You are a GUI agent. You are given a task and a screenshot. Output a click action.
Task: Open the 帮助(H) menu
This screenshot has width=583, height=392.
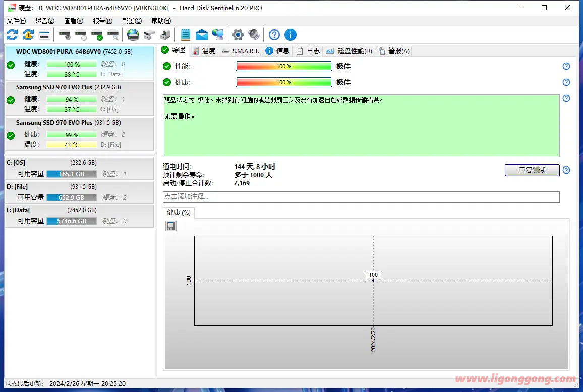[x=161, y=21]
